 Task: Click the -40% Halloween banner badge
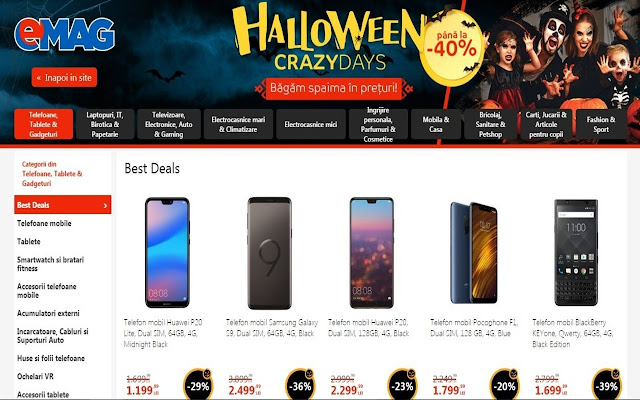[452, 47]
